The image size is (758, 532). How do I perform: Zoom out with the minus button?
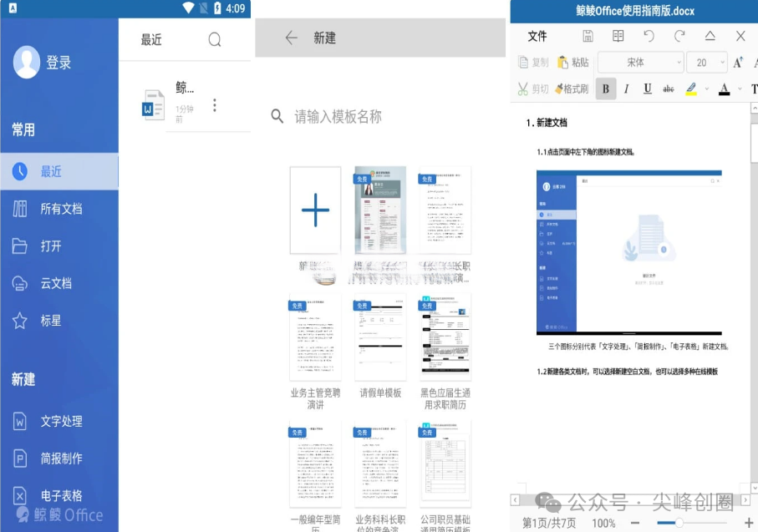point(635,523)
